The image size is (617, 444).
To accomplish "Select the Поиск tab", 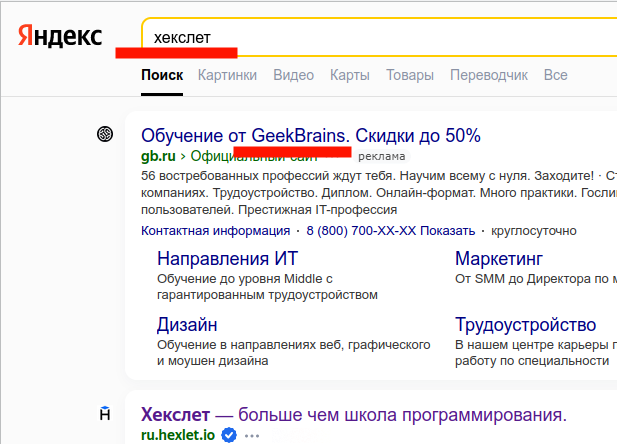I will click(162, 75).
